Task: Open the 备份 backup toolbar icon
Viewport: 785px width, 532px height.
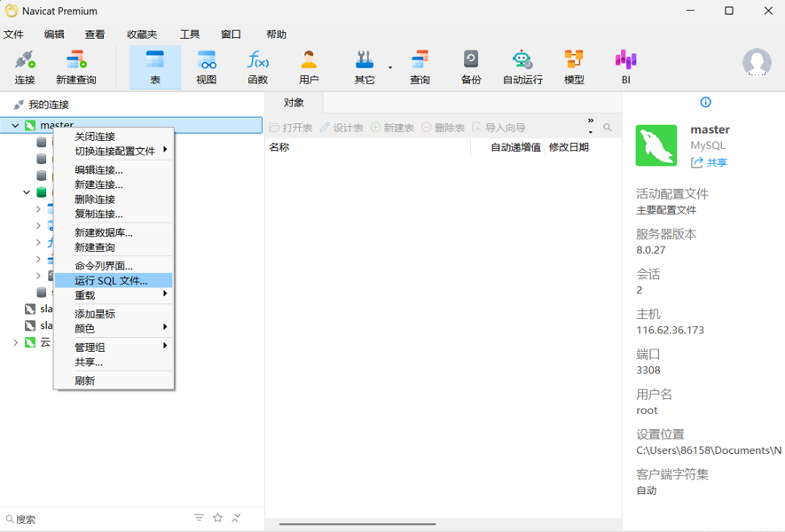Action: [471, 67]
